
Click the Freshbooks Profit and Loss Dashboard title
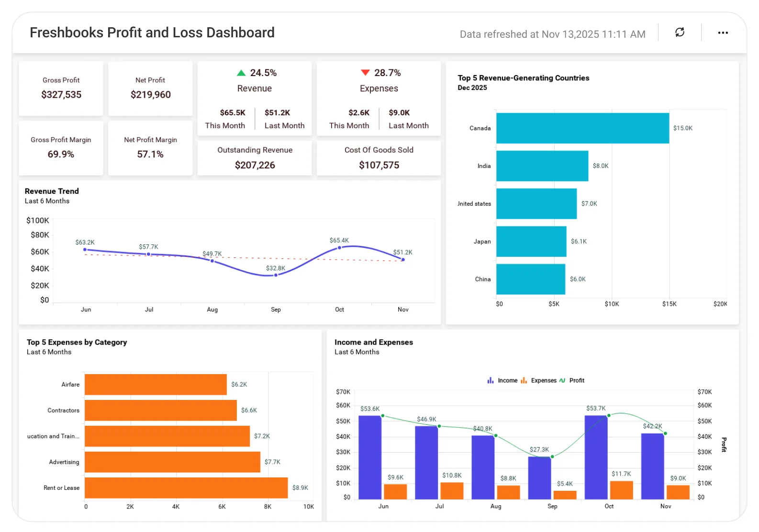coord(152,33)
